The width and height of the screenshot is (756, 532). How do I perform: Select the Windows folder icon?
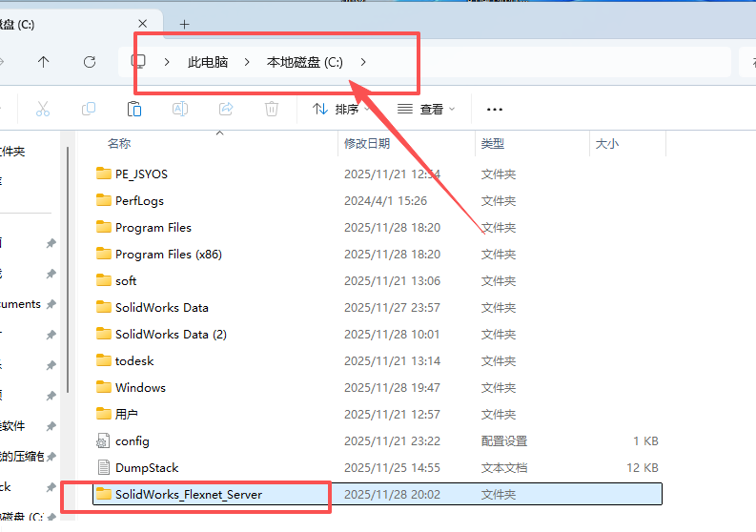pos(104,387)
